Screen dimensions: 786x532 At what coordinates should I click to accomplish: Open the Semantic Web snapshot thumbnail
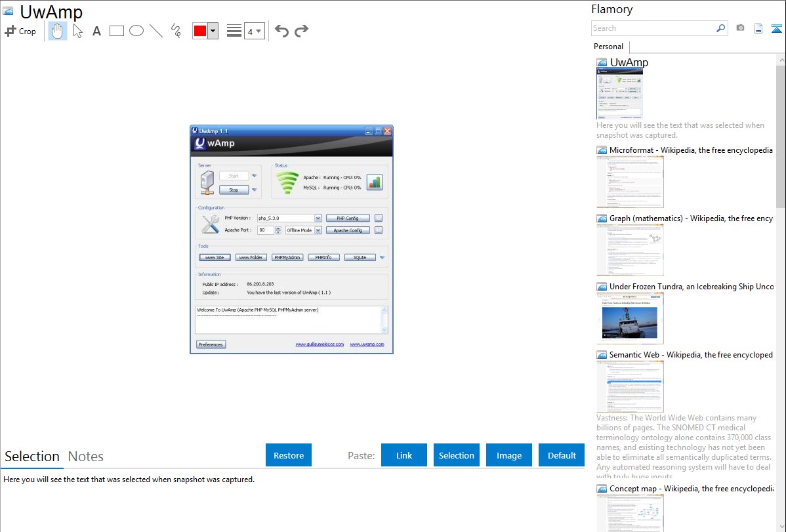tap(630, 386)
